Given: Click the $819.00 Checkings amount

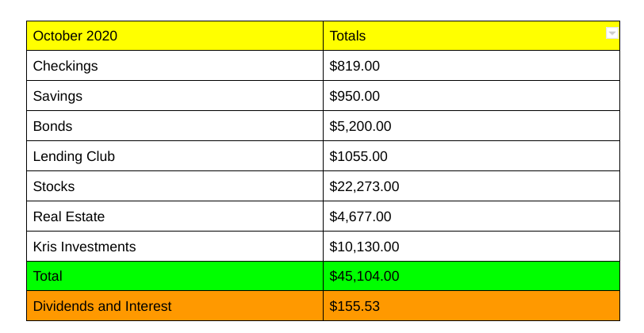Looking at the screenshot, I should pyautogui.click(x=355, y=67).
